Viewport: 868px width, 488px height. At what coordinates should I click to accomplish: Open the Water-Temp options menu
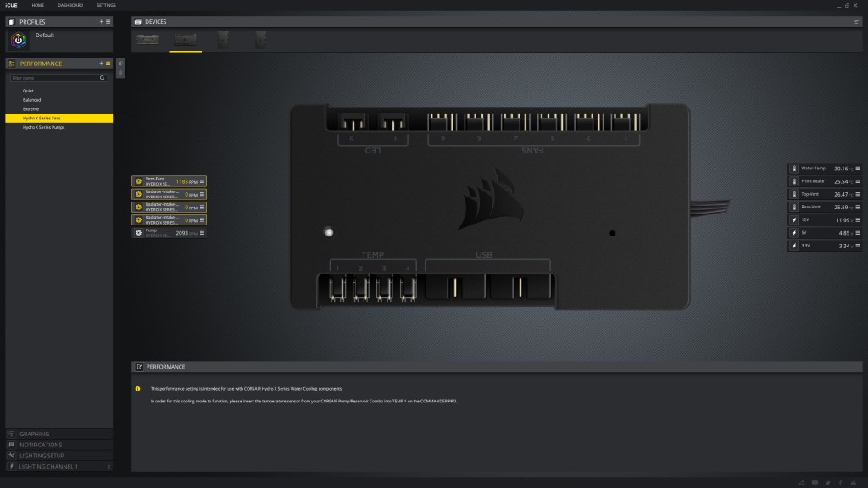858,169
